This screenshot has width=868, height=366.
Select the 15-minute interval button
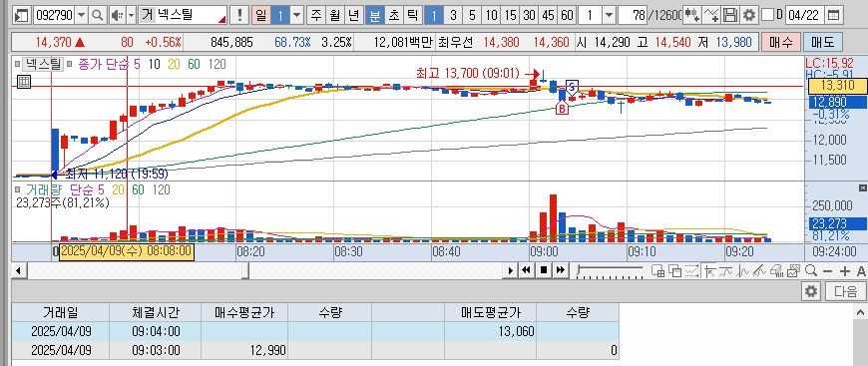(511, 15)
